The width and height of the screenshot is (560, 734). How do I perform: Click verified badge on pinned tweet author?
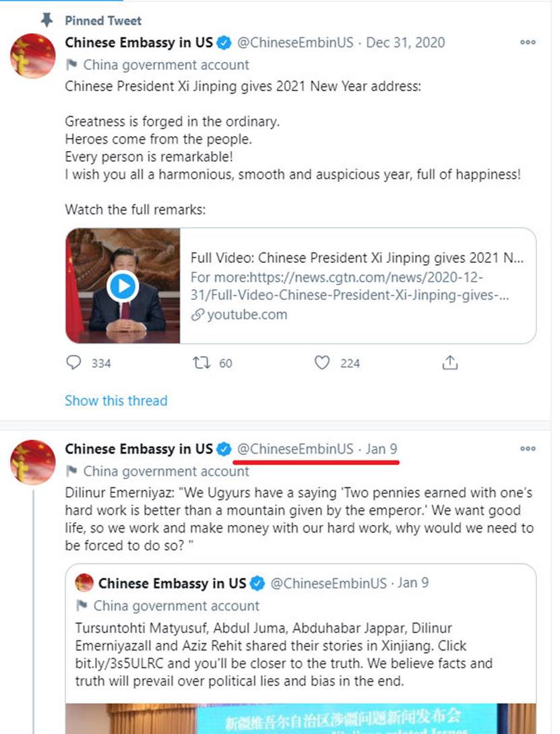(224, 42)
